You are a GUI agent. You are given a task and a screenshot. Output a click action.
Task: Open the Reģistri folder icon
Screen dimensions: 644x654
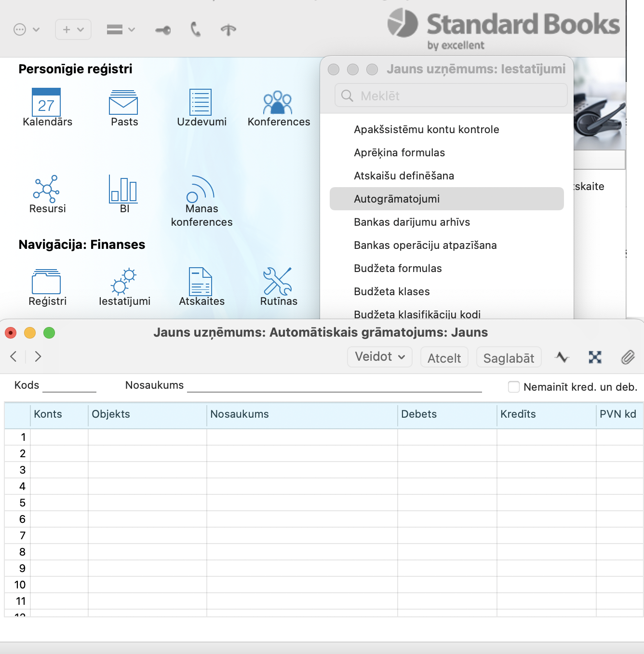(46, 282)
